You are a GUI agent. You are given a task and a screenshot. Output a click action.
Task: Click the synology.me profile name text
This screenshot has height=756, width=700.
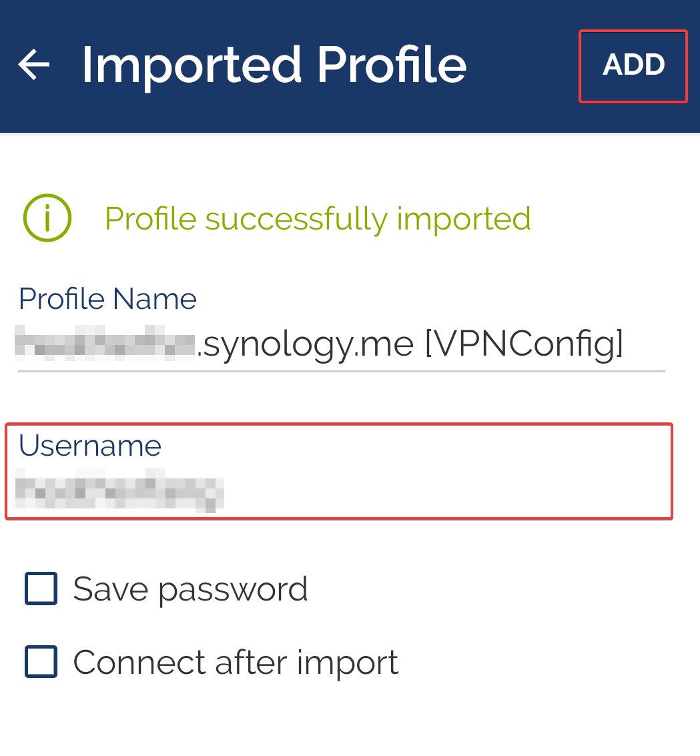click(x=320, y=342)
